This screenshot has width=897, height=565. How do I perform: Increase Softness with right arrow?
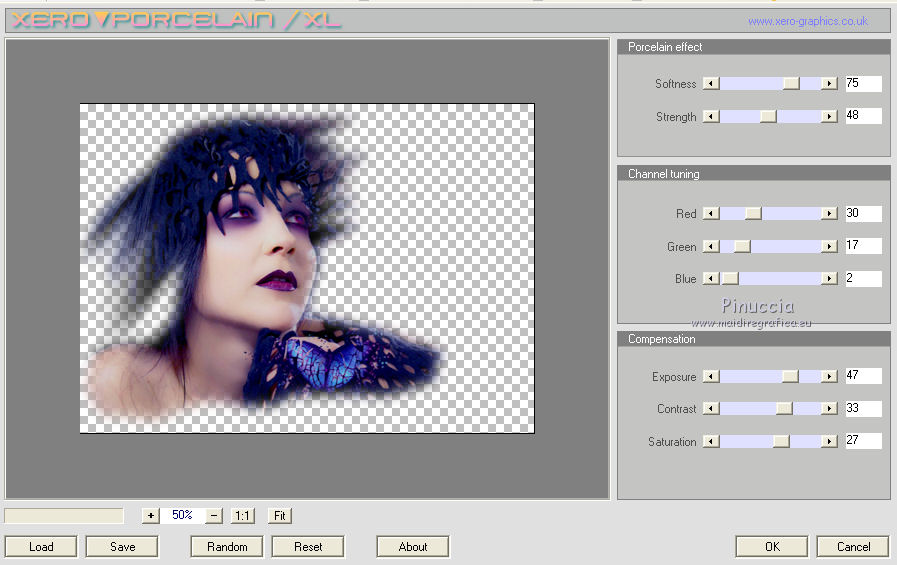click(829, 83)
